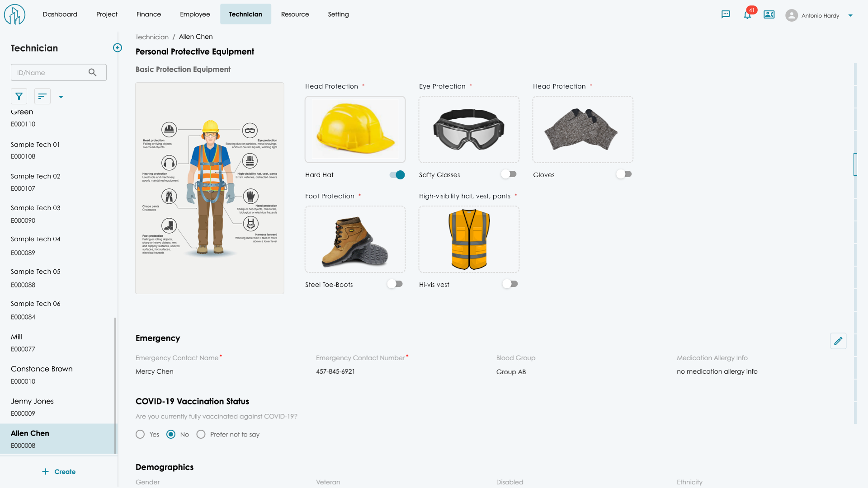Turn off the Hard Hat toggle

coord(397,175)
